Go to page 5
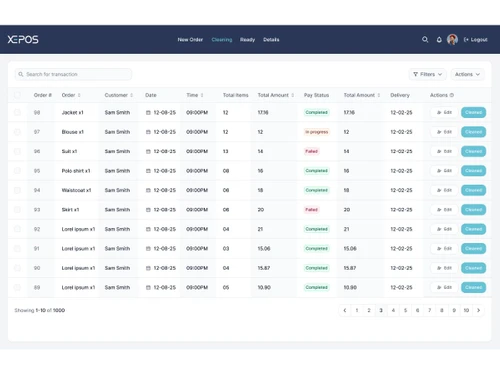 405,310
